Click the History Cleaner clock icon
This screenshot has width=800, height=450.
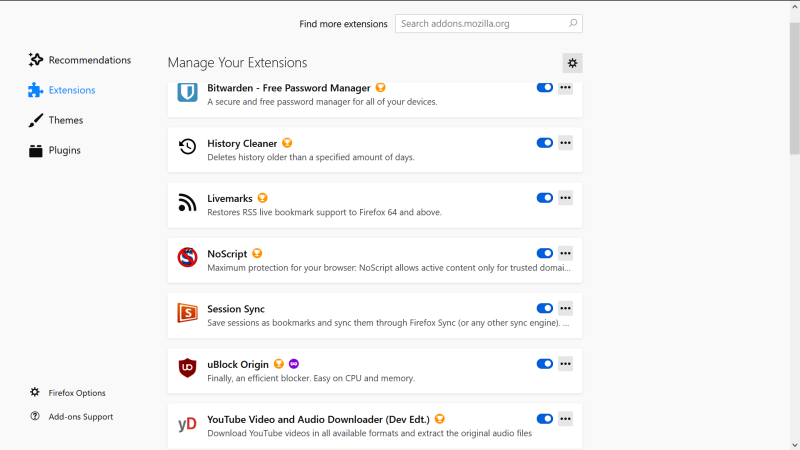[x=187, y=147]
